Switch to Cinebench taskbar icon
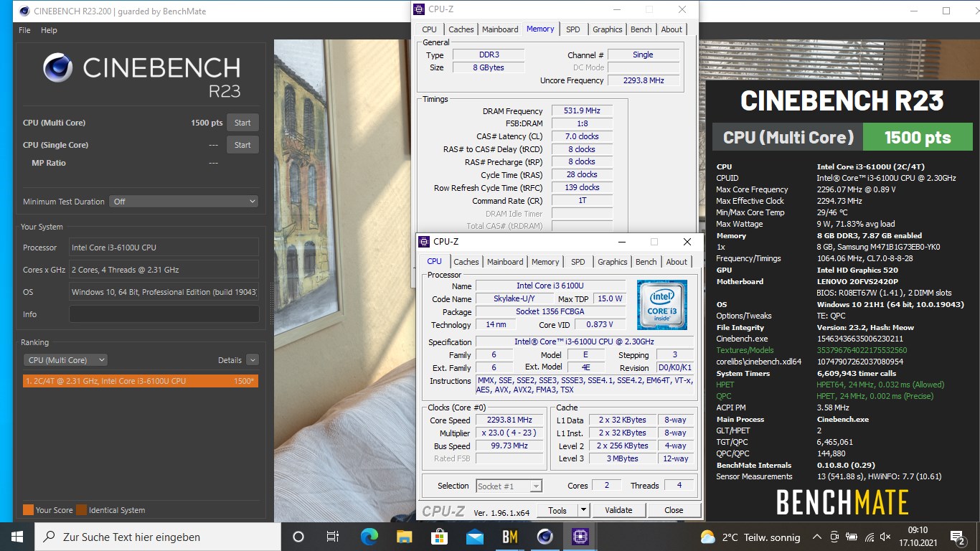The height and width of the screenshot is (551, 980). [x=545, y=537]
